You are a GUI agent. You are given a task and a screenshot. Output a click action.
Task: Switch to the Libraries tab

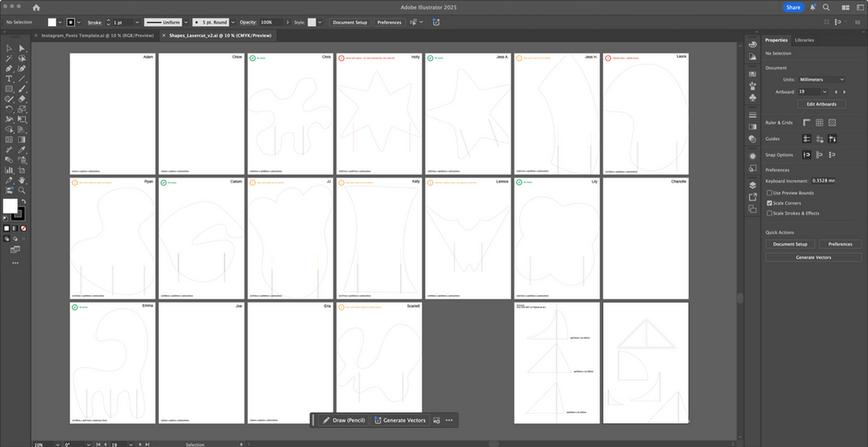point(804,40)
